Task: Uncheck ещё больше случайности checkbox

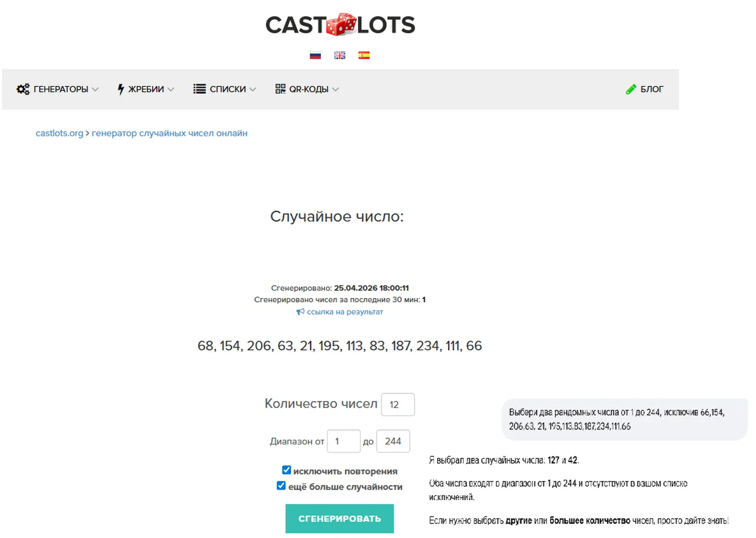Action: pos(281,486)
